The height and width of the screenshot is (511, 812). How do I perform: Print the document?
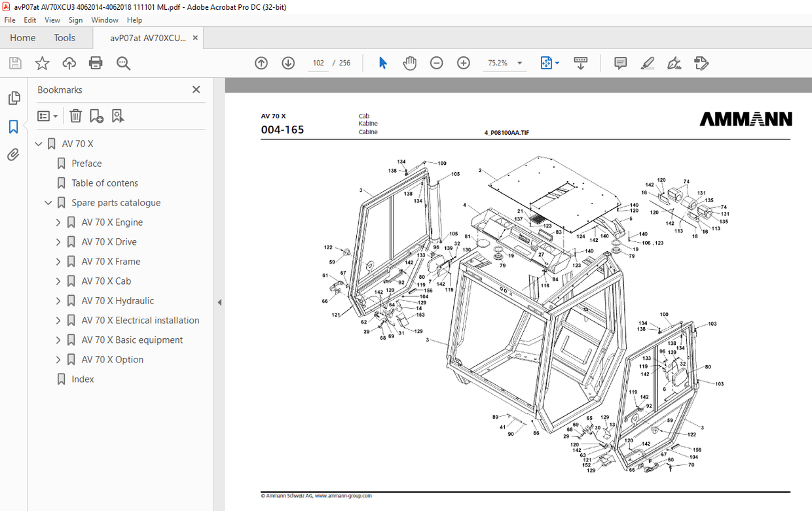coord(96,63)
